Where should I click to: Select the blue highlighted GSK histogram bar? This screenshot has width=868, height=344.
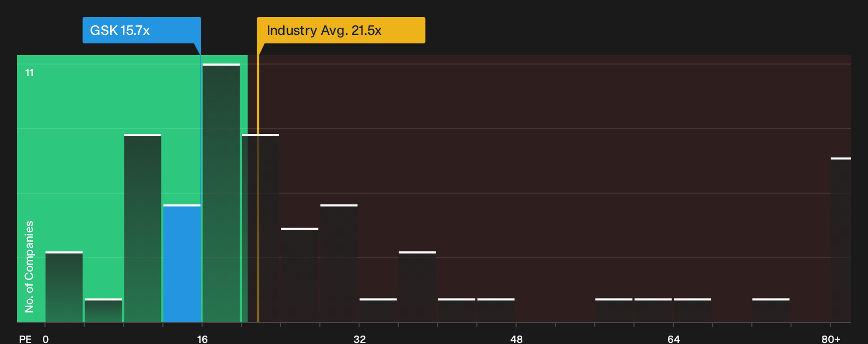182,263
